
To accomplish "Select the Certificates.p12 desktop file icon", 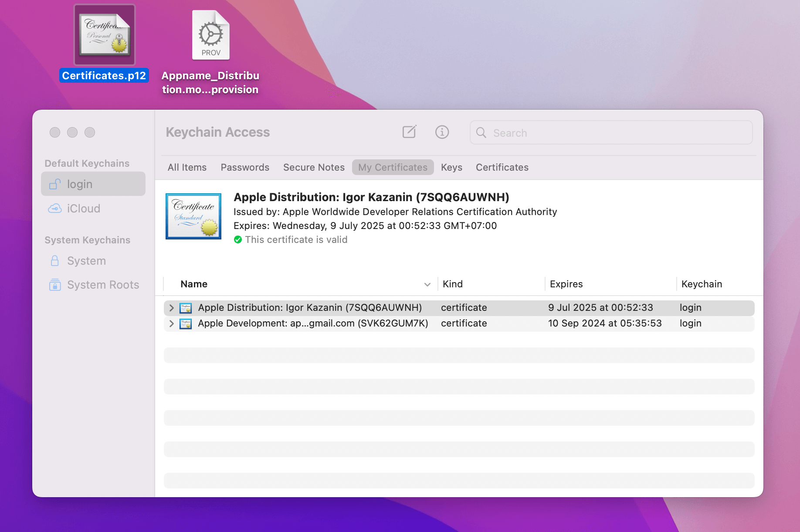I will (105, 35).
